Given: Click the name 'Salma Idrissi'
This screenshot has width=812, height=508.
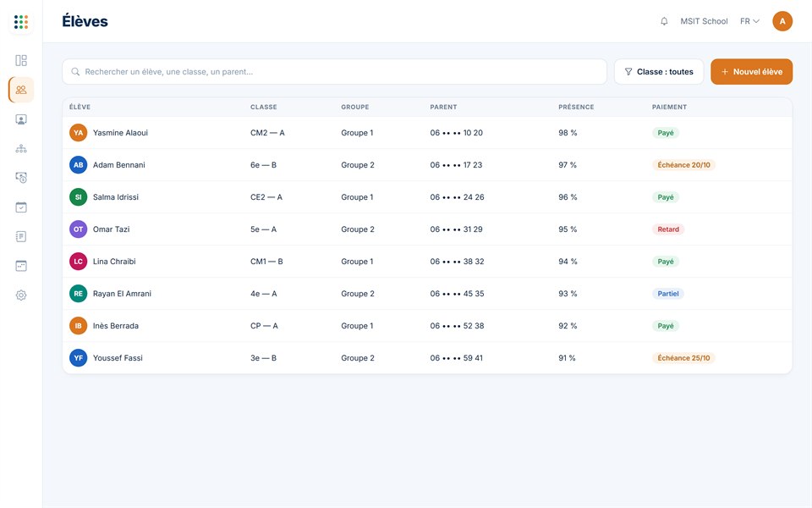Looking at the screenshot, I should [116, 197].
